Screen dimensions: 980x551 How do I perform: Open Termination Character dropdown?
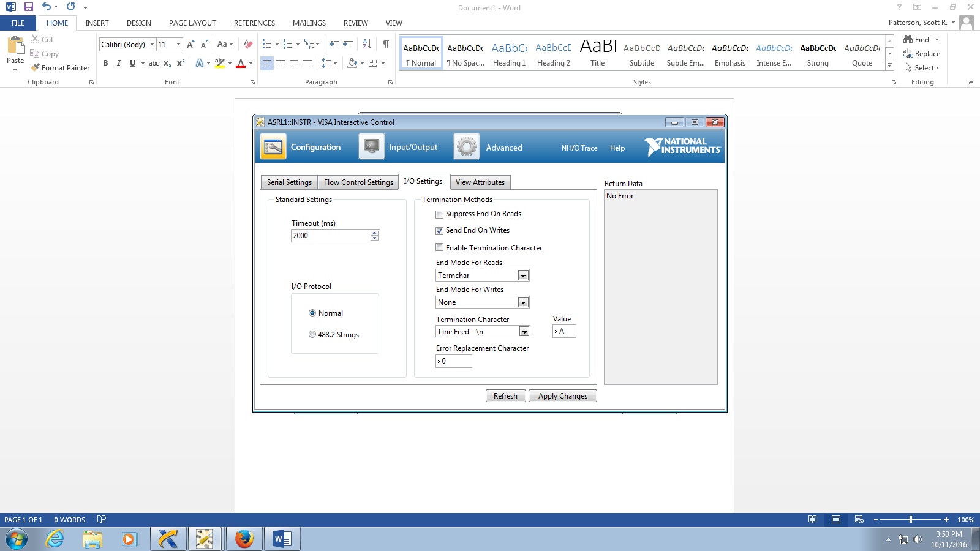tap(524, 331)
